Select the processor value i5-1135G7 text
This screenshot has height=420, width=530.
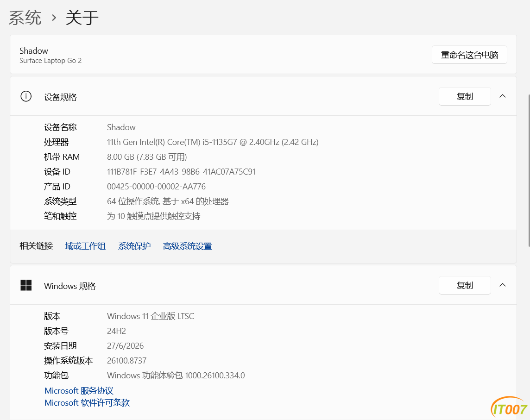click(213, 142)
